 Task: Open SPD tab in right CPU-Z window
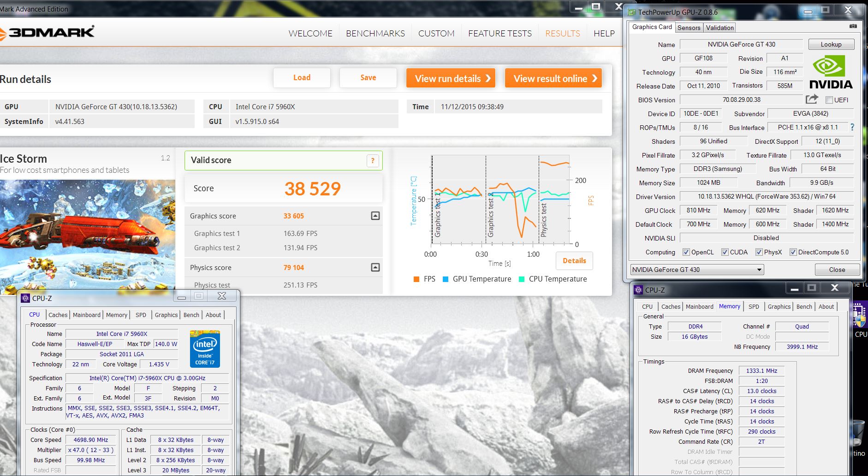(x=754, y=306)
